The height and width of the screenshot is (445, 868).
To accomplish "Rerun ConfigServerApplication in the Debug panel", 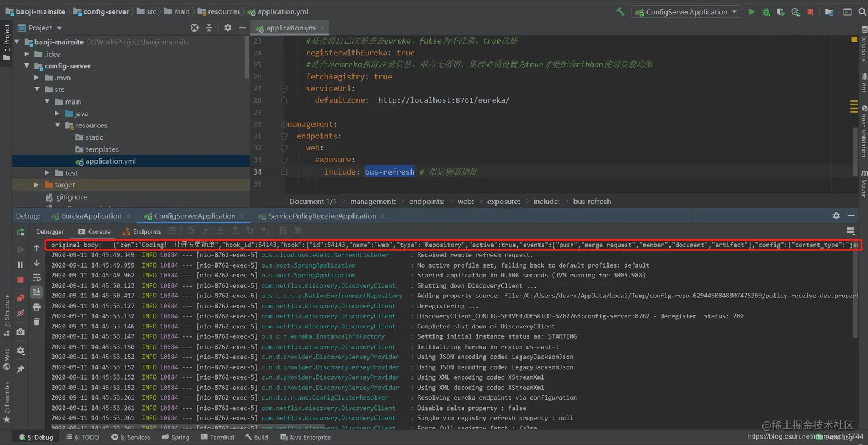I will (21, 232).
